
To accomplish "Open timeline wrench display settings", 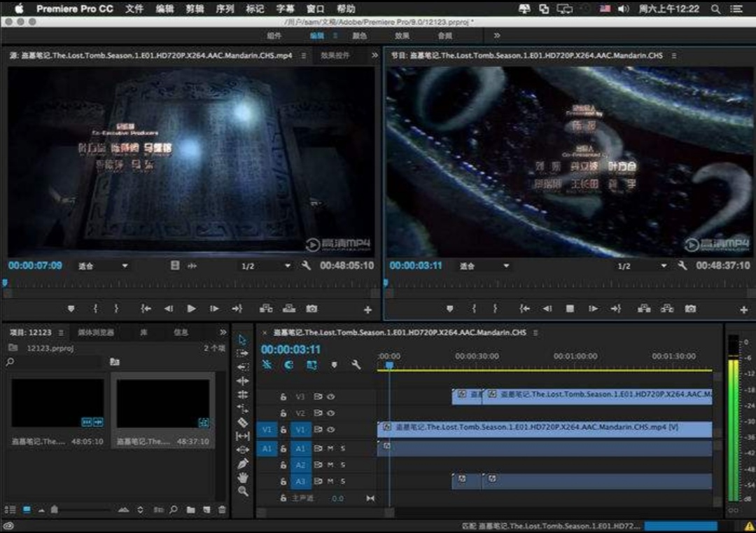I will coord(356,365).
